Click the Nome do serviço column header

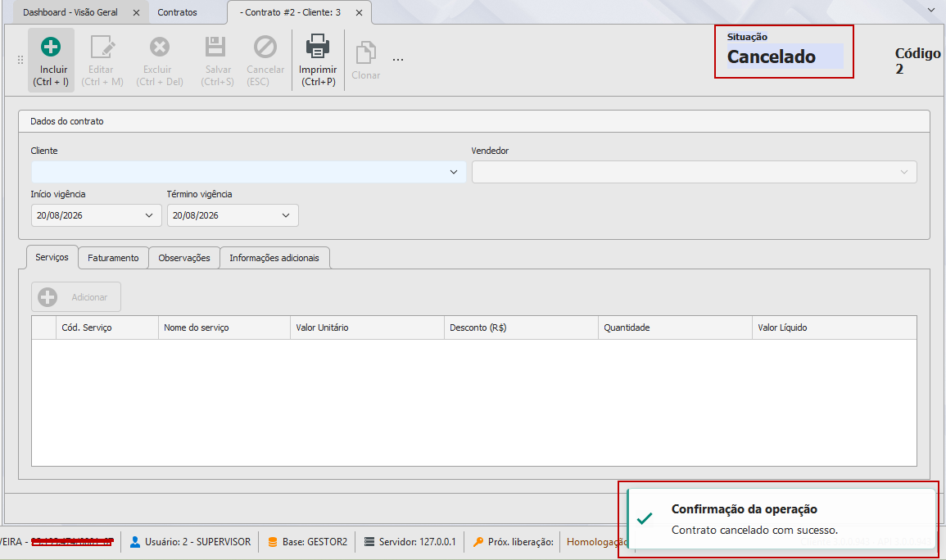click(224, 327)
